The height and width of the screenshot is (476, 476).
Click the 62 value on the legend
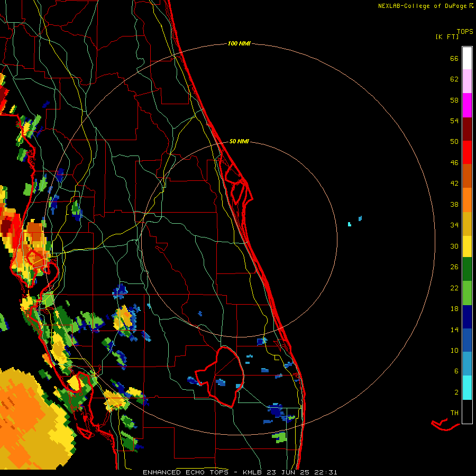[454, 79]
